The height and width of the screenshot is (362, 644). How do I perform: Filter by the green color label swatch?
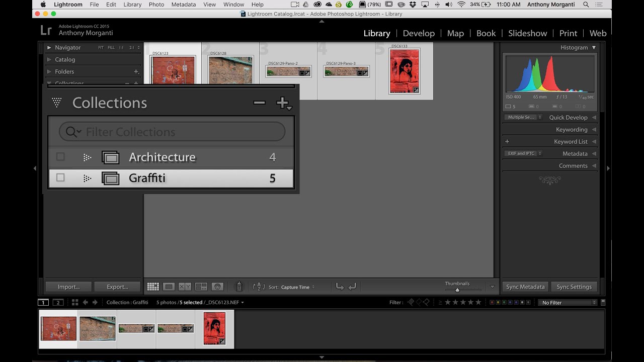[504, 303]
